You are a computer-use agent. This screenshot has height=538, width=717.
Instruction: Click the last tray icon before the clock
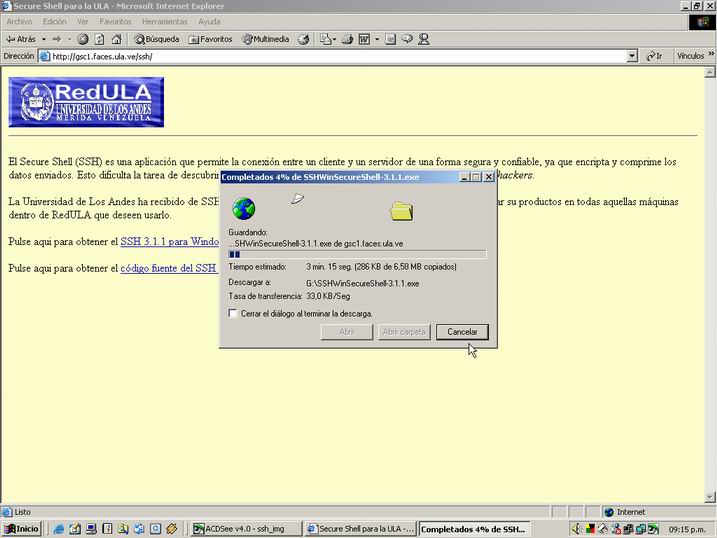pyautogui.click(x=653, y=529)
